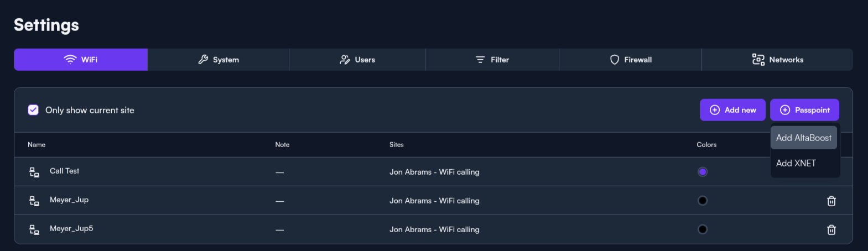868x251 pixels.
Task: Delete the Meyer_Jup network
Action: coord(831,201)
